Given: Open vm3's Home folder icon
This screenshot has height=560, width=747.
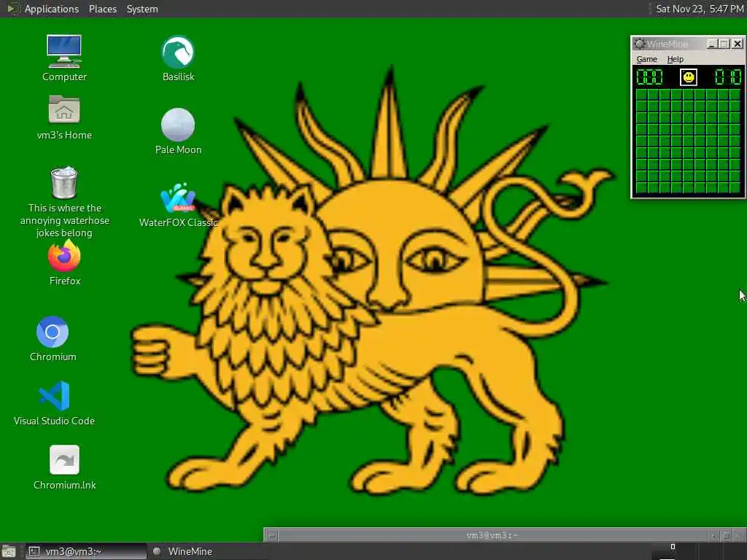Looking at the screenshot, I should [x=64, y=109].
